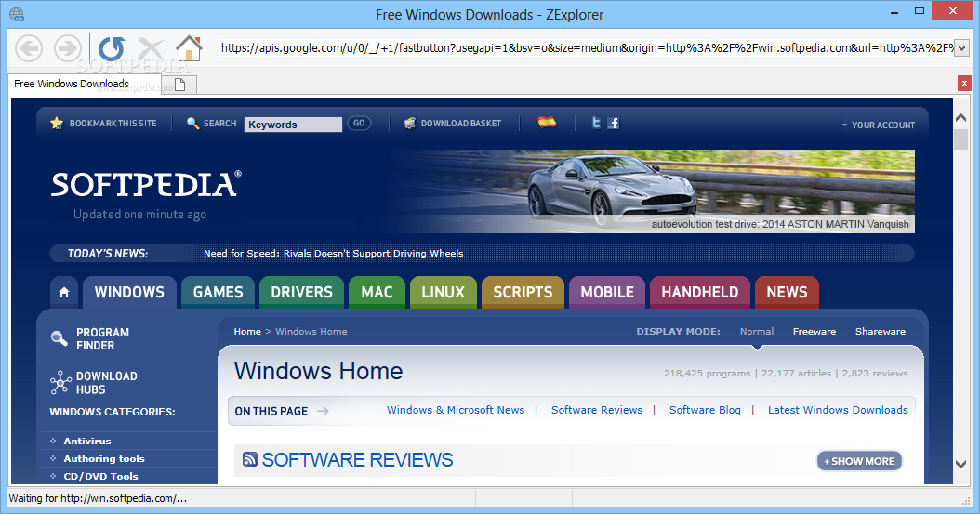980x514 pixels.
Task: Open the GAMES category tab
Action: [x=218, y=292]
